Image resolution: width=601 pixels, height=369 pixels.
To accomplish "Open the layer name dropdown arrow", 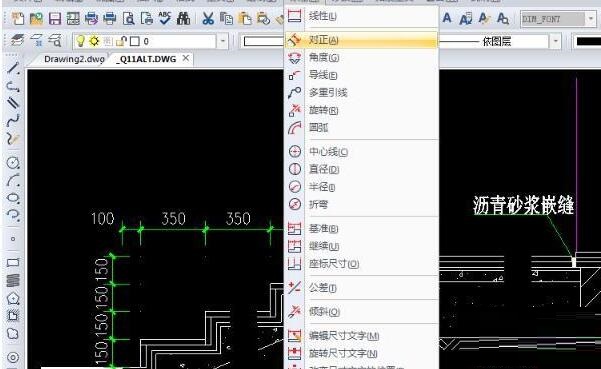I will click(222, 41).
